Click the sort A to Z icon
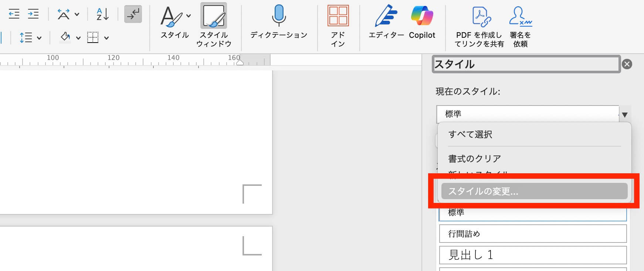This screenshot has width=644, height=271. point(102,14)
